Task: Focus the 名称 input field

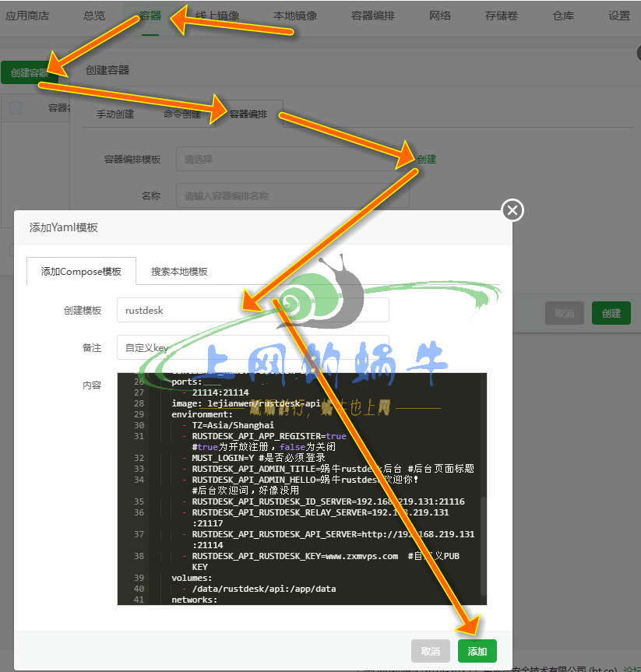Action: (292, 196)
